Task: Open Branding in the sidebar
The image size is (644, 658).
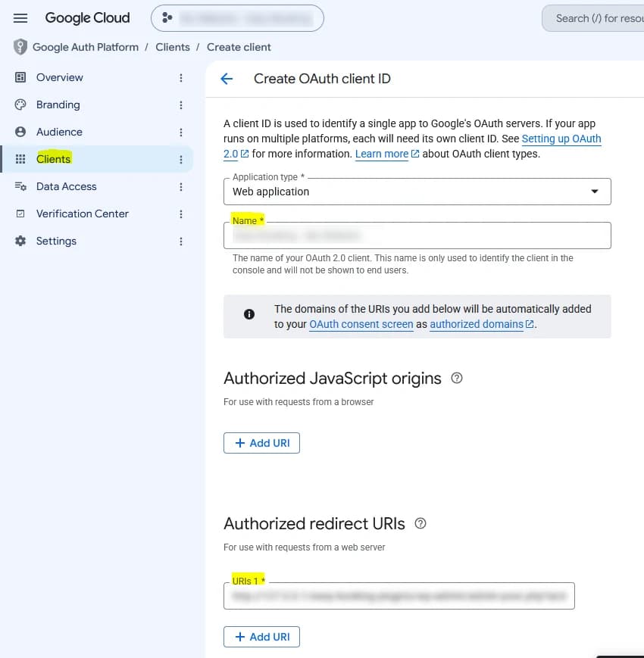Action: [58, 105]
